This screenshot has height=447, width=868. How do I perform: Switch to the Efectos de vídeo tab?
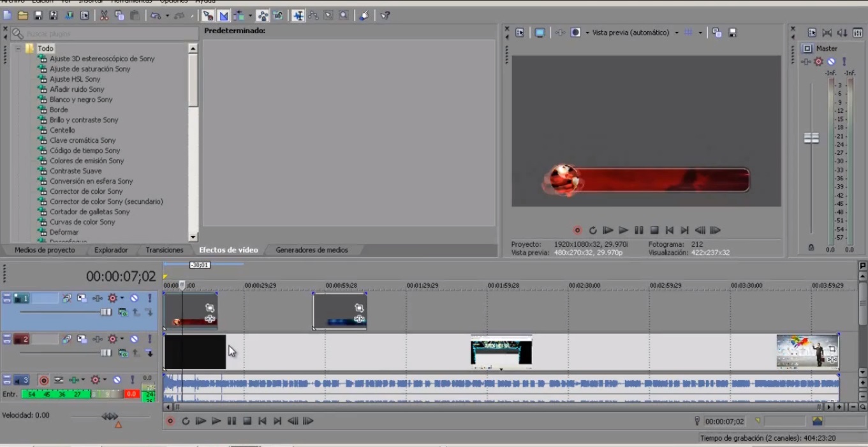tap(228, 250)
